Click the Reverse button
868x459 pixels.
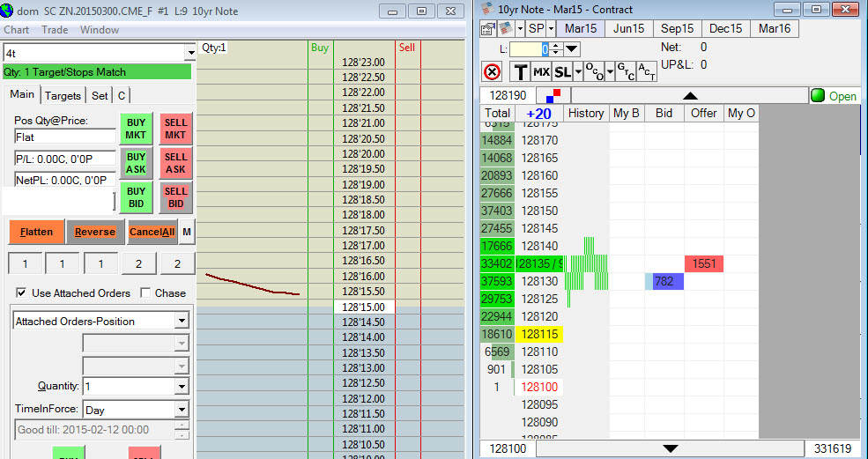pos(94,232)
